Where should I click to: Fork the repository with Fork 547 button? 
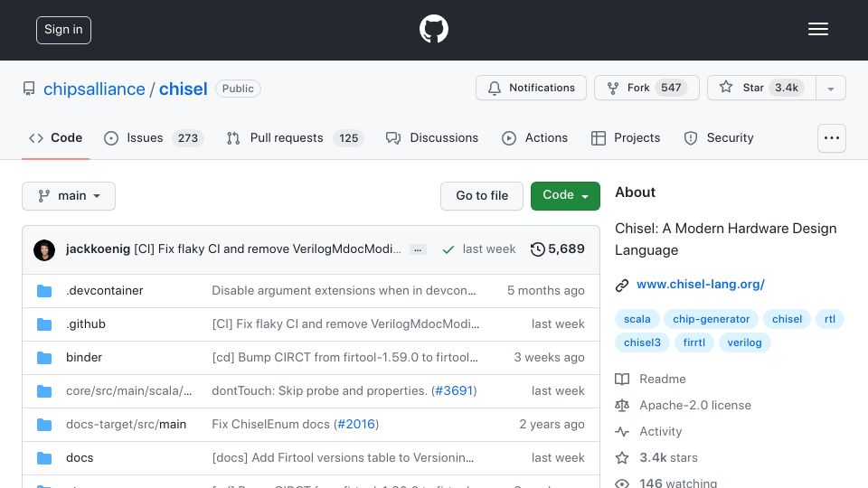pos(646,88)
